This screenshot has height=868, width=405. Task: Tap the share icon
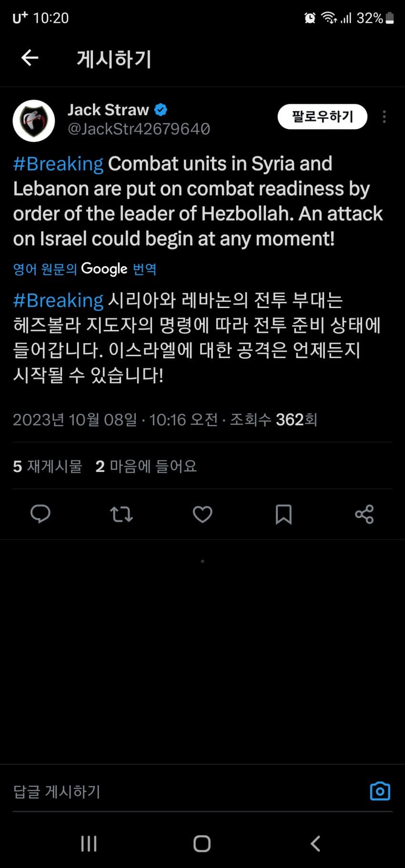pos(364,514)
